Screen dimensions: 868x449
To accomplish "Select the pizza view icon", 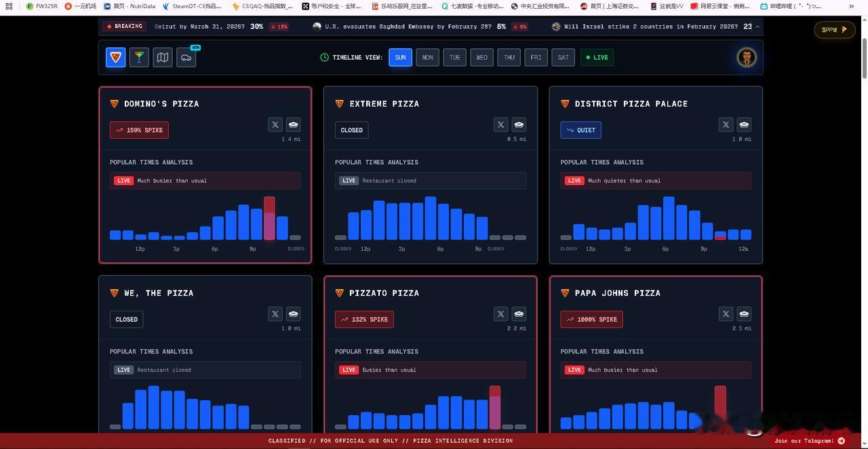I will (116, 58).
